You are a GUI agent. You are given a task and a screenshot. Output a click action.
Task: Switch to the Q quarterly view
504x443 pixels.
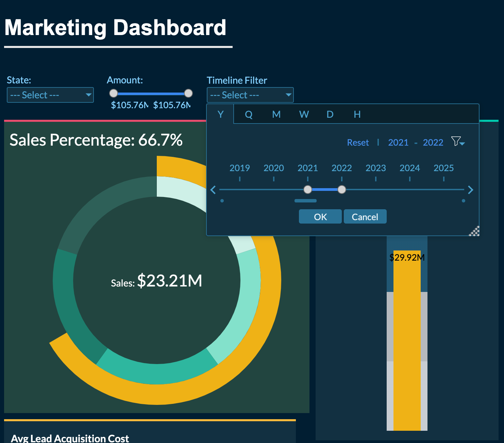tap(249, 114)
